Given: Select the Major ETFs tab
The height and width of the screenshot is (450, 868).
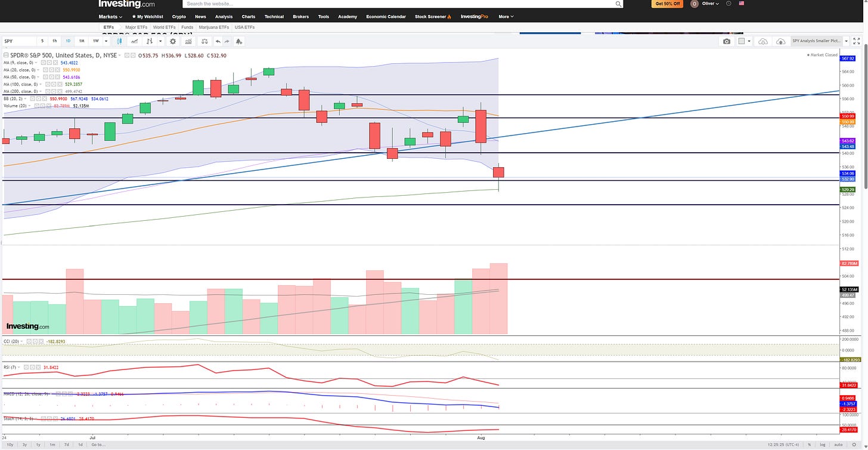Looking at the screenshot, I should pos(137,27).
